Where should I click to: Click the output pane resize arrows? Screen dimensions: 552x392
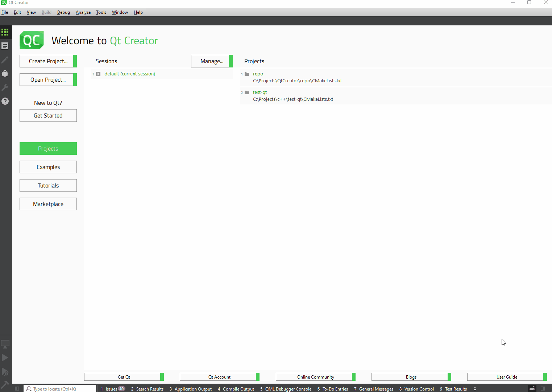pyautogui.click(x=475, y=389)
